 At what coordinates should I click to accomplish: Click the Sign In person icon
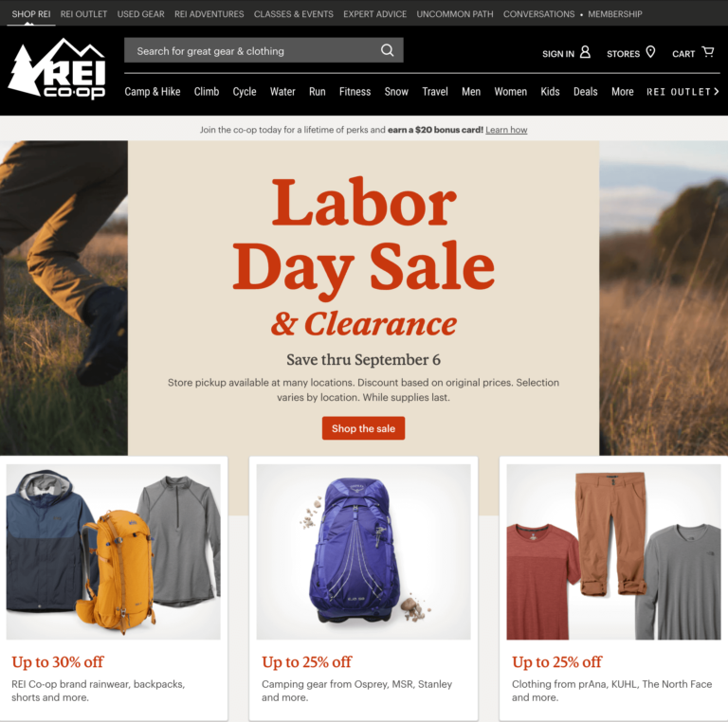[586, 52]
